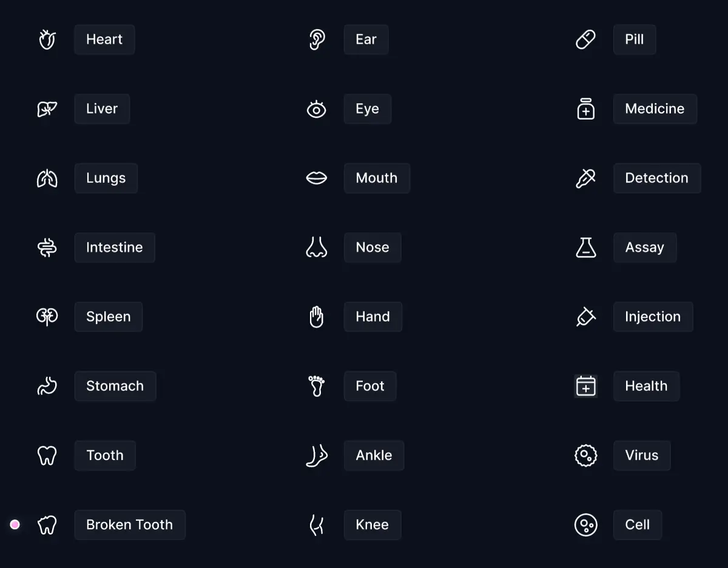Click the pink dot marker beside Broken Tooth
This screenshot has height=568, width=728.
(15, 524)
